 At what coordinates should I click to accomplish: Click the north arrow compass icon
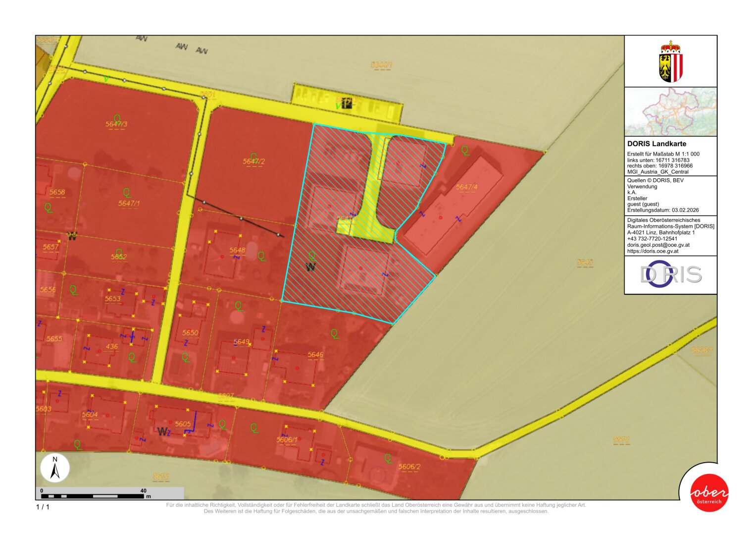point(55,468)
